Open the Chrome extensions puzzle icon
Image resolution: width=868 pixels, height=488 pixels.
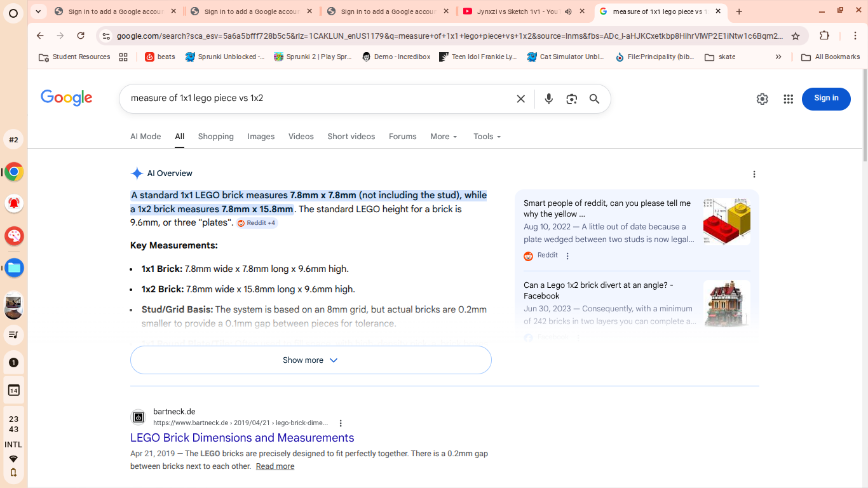[825, 36]
